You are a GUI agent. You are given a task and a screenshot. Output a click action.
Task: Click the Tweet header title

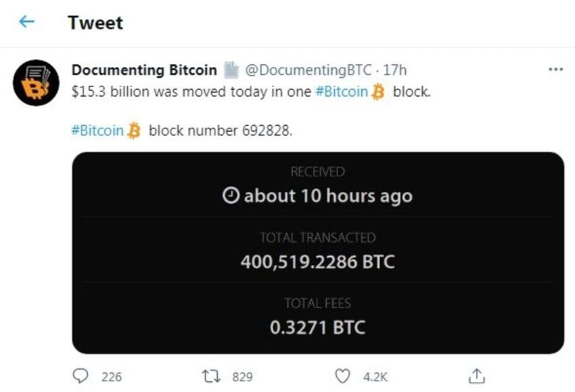click(95, 23)
